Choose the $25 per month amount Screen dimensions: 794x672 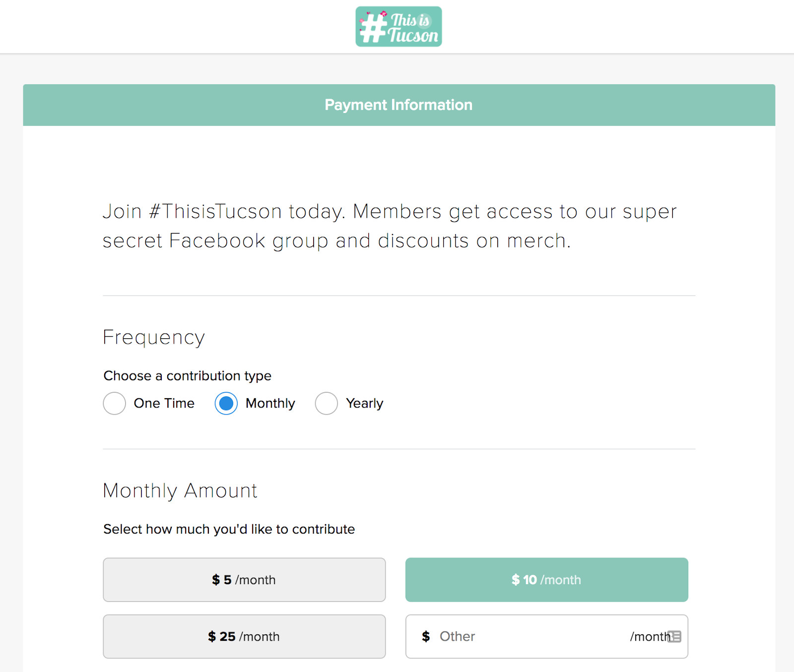[x=244, y=636]
